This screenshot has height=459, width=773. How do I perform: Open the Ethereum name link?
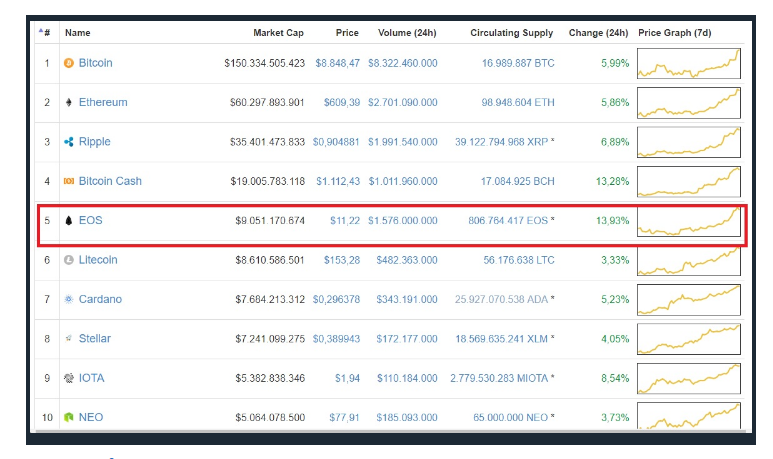coord(103,103)
